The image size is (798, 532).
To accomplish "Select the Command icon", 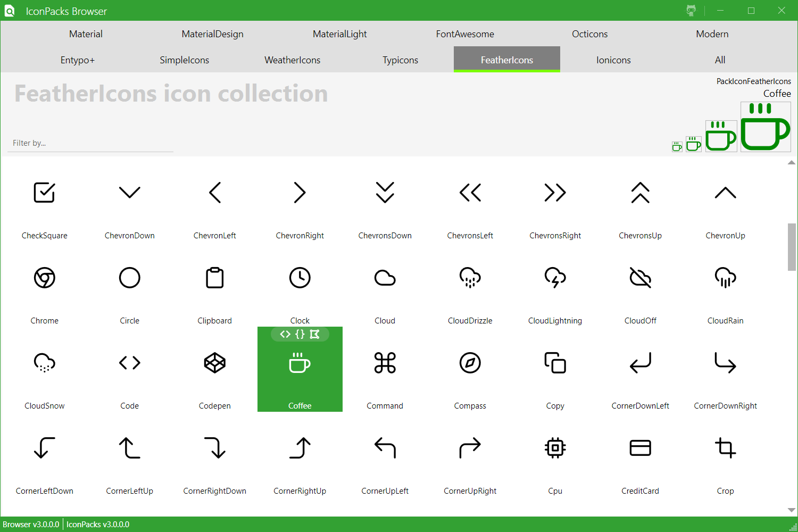I will [385, 363].
